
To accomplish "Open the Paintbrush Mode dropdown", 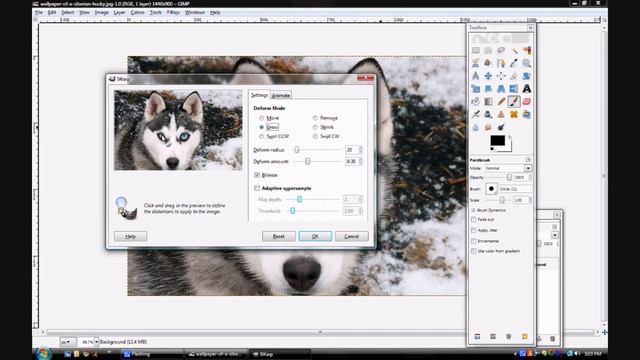I will (x=508, y=168).
